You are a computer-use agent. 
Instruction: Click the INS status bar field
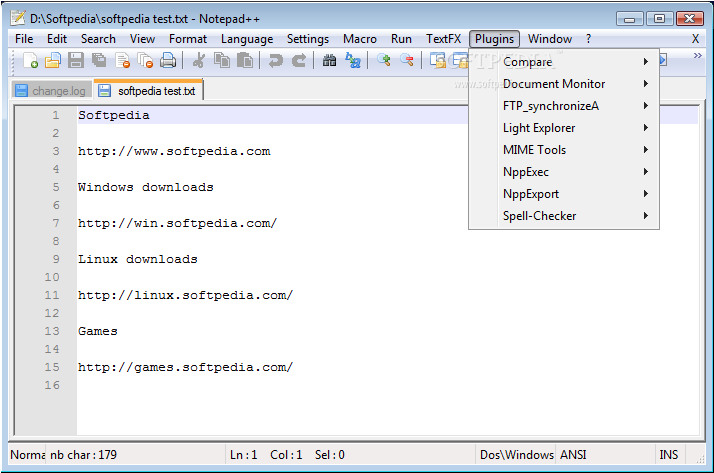click(668, 454)
